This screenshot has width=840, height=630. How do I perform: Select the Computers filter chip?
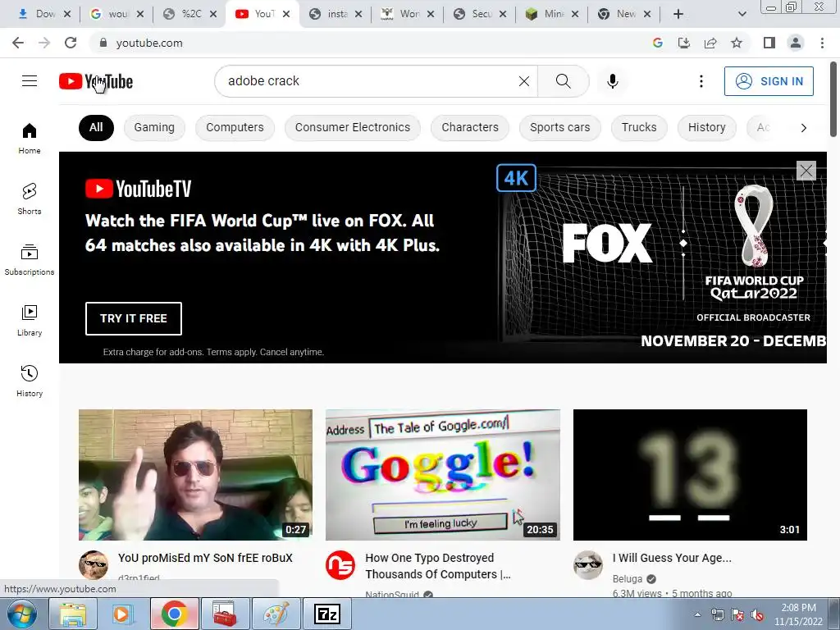(x=235, y=127)
